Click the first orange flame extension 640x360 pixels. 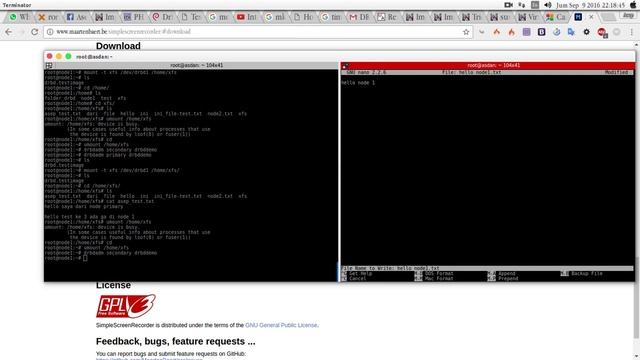coord(497,32)
